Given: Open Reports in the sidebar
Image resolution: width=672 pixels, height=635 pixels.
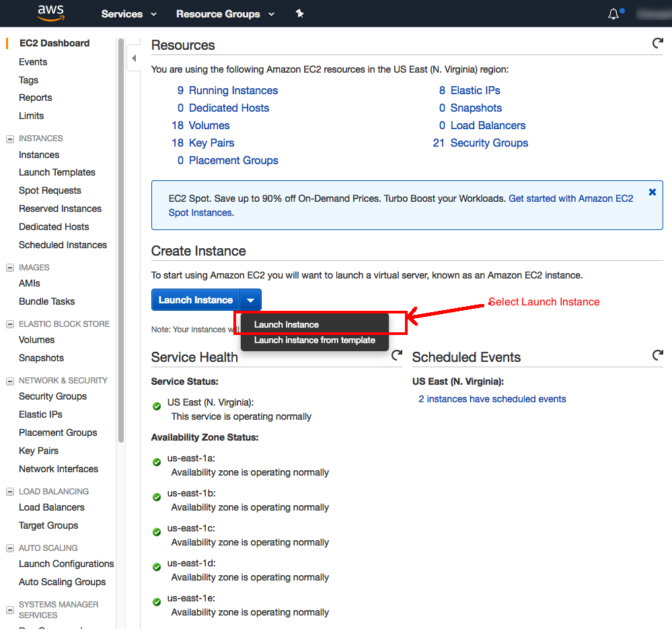Looking at the screenshot, I should click(35, 98).
